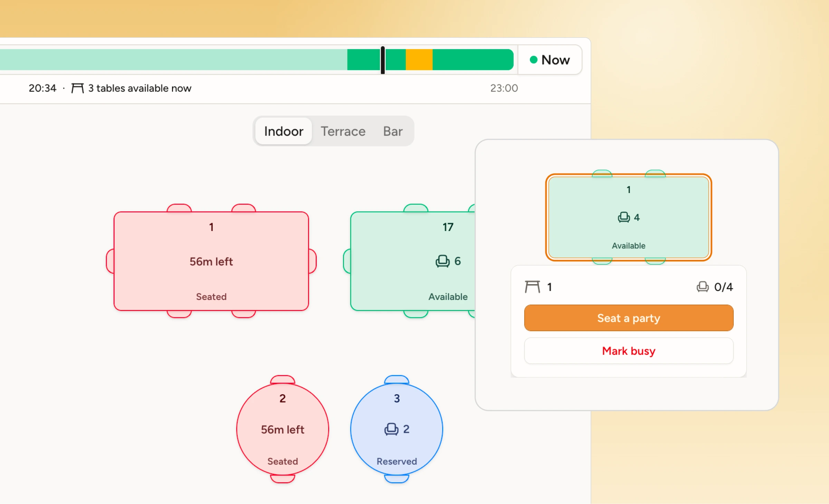
Task: Click '3 tables available now' text
Action: coord(140,88)
